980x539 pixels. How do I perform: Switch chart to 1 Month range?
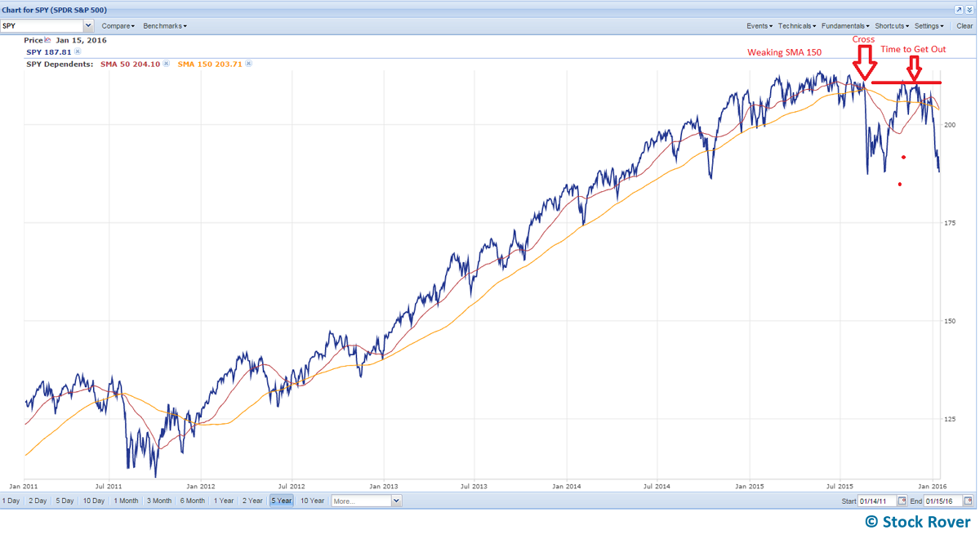pos(126,501)
